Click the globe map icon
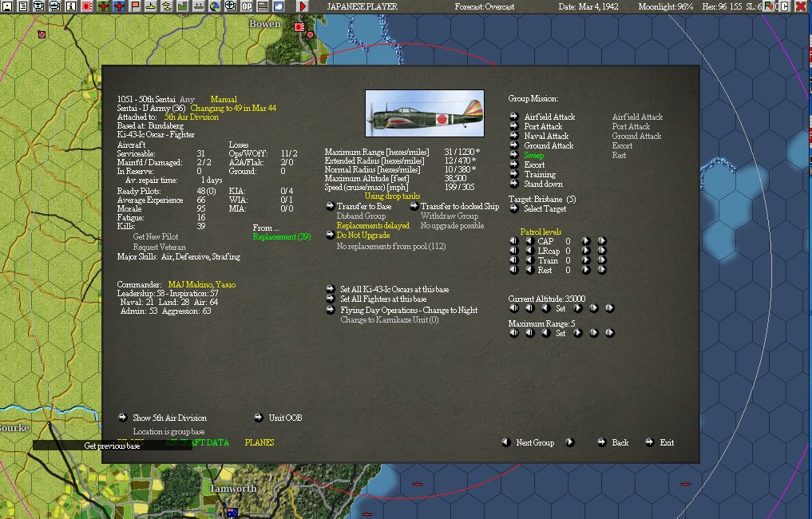812x519 pixels. pyautogui.click(x=214, y=6)
